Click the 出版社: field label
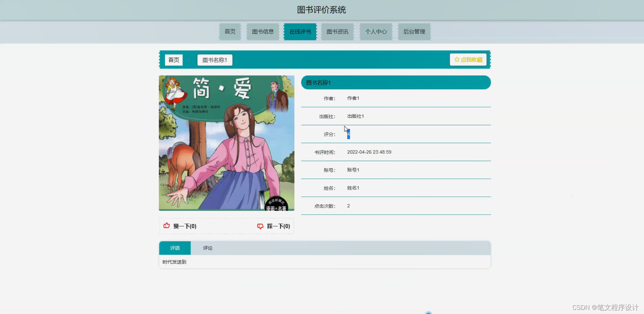Image resolution: width=644 pixels, height=314 pixels. pos(327,116)
